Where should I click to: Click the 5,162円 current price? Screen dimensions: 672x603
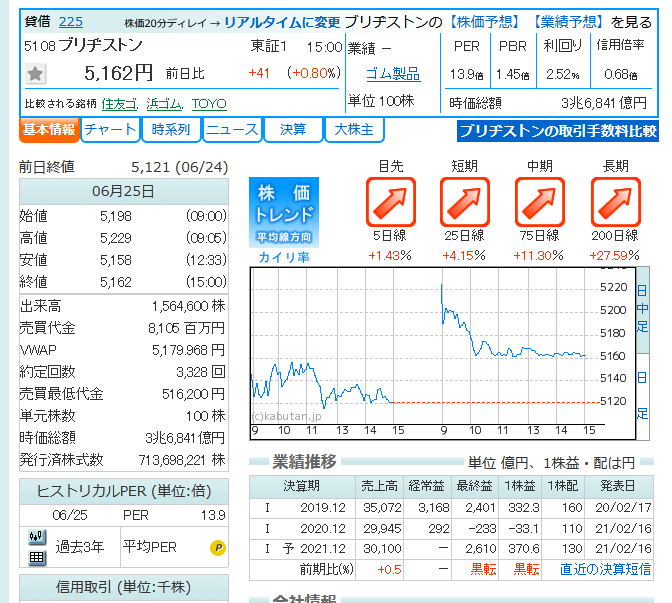(x=118, y=73)
